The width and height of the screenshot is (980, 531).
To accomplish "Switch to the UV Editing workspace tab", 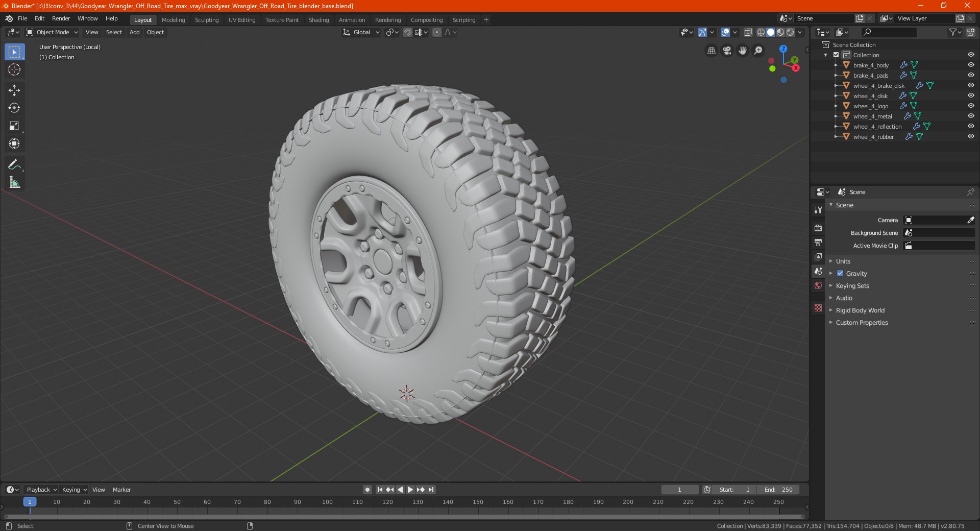I will click(x=242, y=20).
